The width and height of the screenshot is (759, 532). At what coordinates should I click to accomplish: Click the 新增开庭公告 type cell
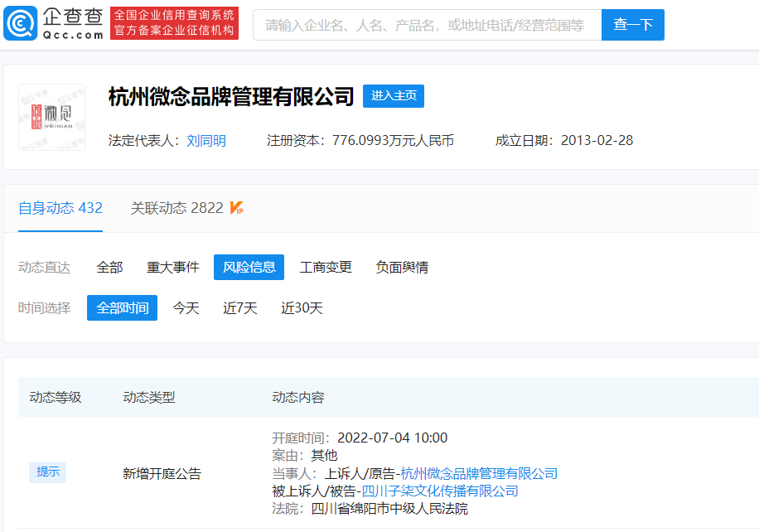click(162, 473)
